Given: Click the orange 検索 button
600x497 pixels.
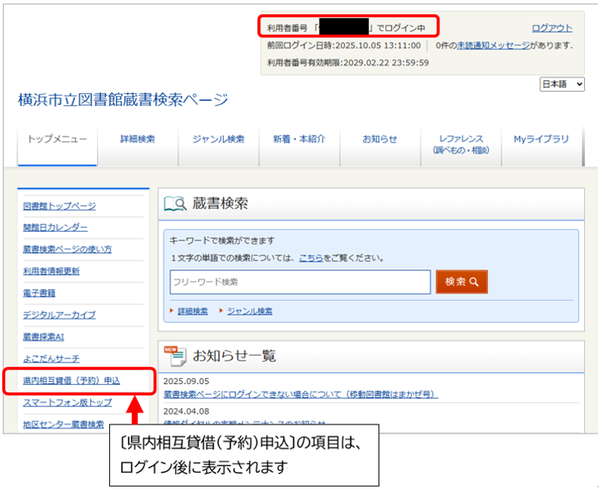Looking at the screenshot, I should pyautogui.click(x=461, y=282).
